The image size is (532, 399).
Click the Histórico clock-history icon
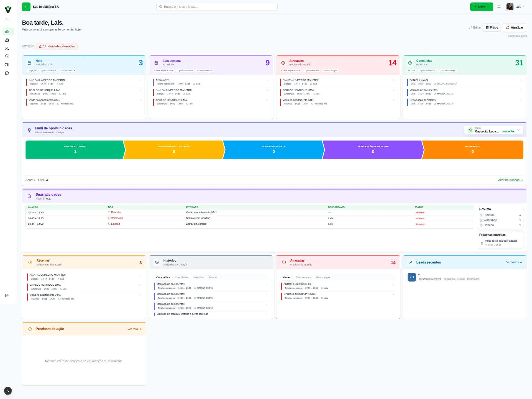157,262
